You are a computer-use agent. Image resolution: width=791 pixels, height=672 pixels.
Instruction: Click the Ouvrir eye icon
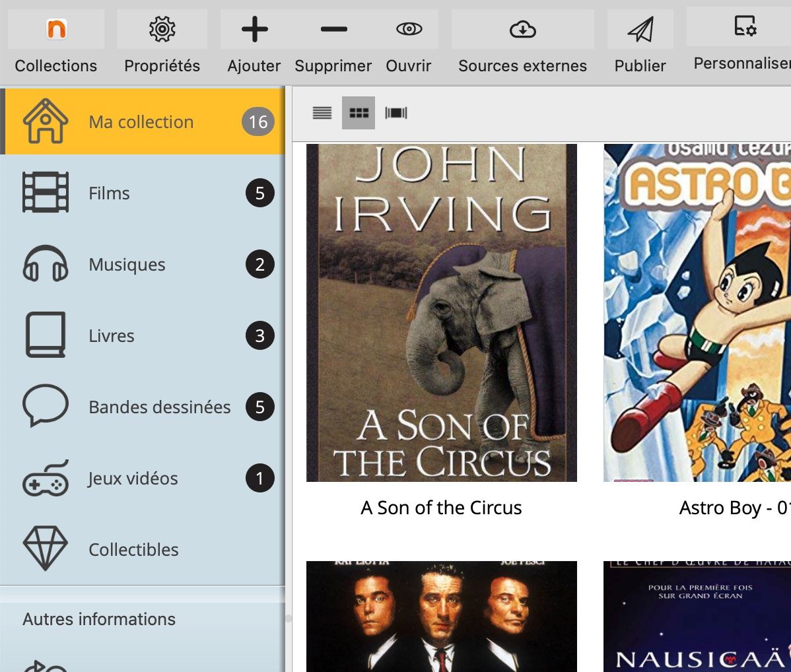click(x=409, y=30)
